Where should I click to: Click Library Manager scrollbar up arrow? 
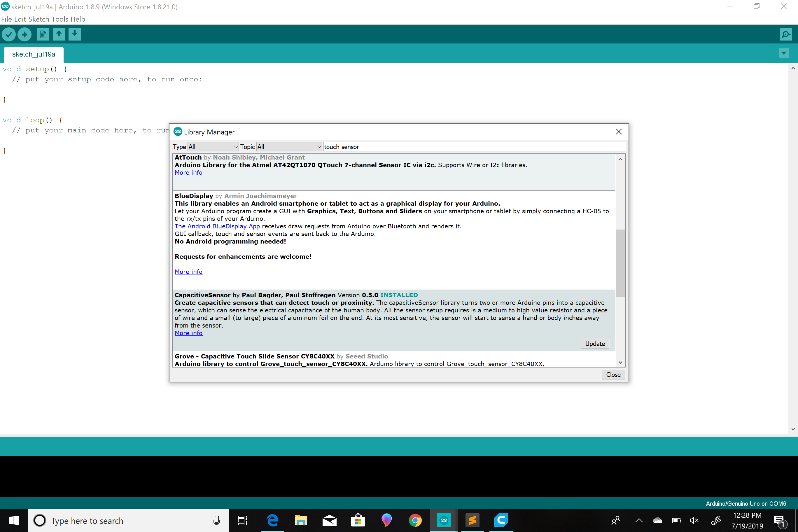[620, 159]
